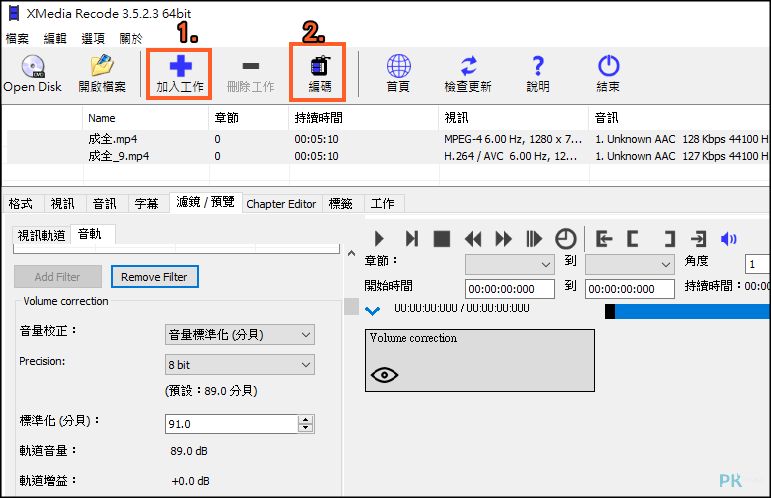Click the fast forward double-arrow button
Screen dimensions: 771x498
[x=504, y=239]
